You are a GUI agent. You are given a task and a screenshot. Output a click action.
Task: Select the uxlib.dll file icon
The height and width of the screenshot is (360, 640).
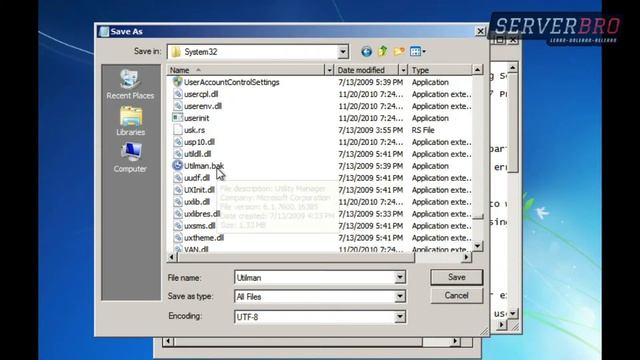click(178, 202)
